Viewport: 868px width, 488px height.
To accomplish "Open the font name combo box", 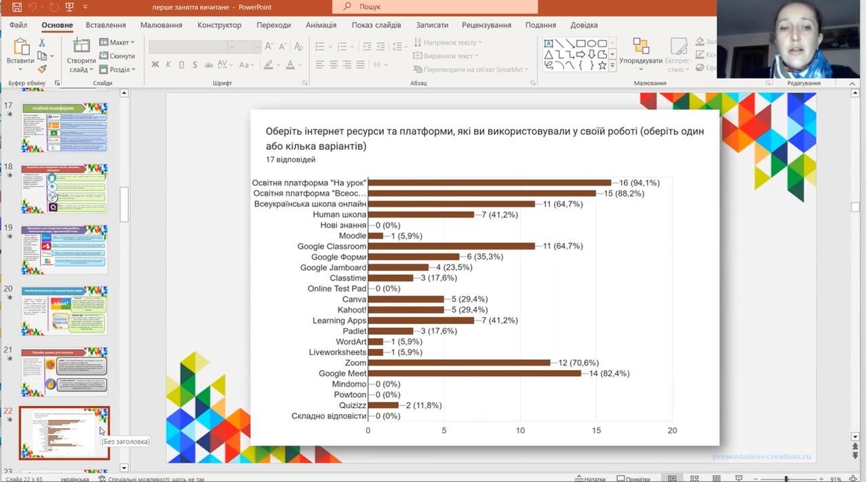I will (192, 47).
